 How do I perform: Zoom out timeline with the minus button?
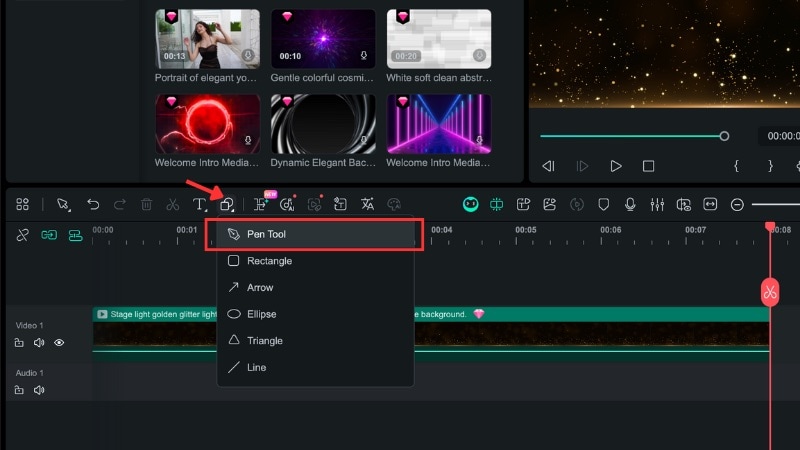point(737,205)
